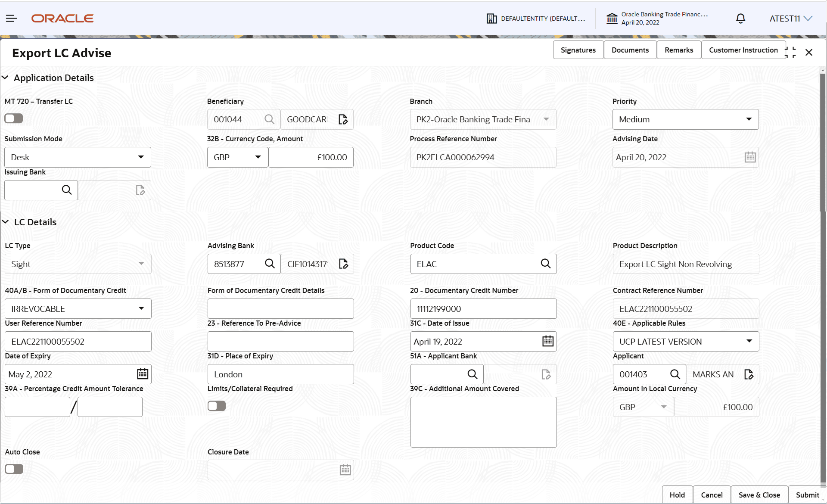The width and height of the screenshot is (827, 504).
Task: Collapse the LC Details section
Action: tap(6, 221)
